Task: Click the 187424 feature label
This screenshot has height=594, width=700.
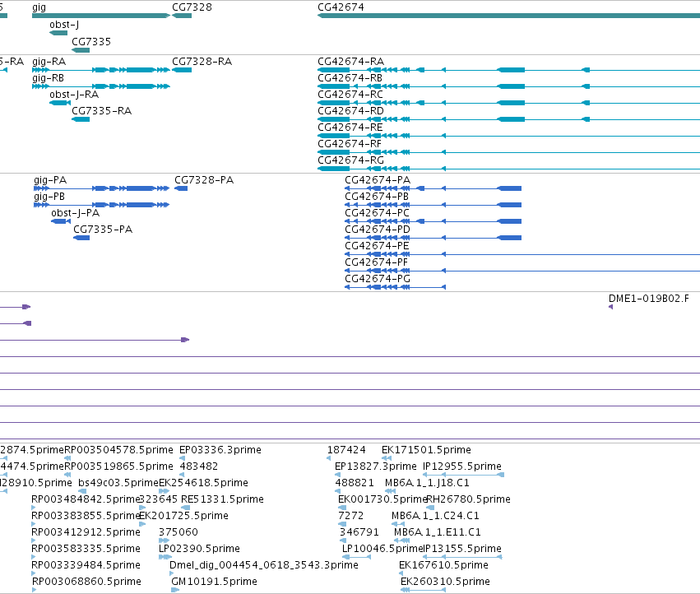Action: click(x=346, y=450)
